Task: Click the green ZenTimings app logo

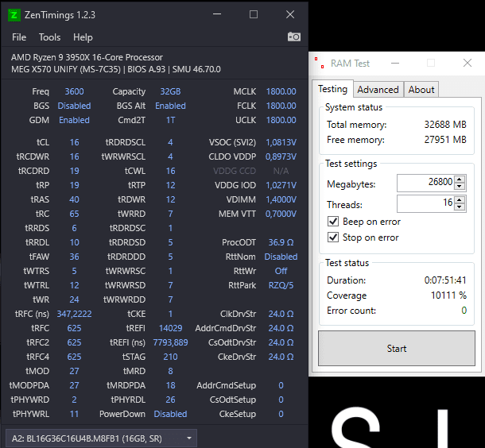Action: pyautogui.click(x=14, y=15)
